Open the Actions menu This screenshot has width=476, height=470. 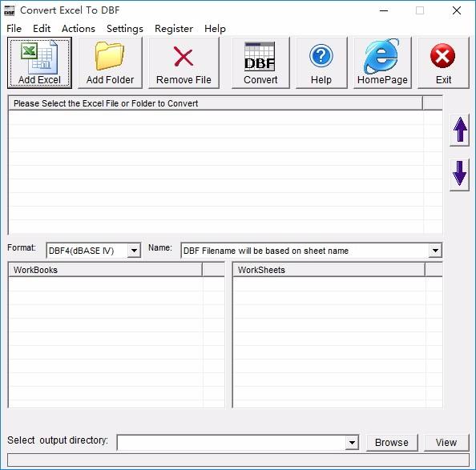pos(79,29)
